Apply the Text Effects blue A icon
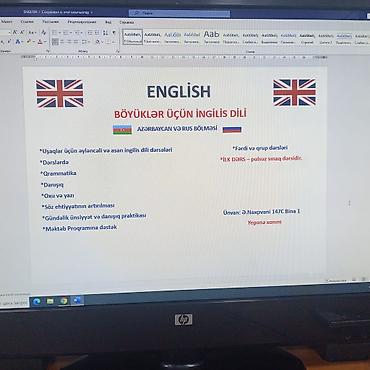The image size is (370, 370). coord(18,42)
